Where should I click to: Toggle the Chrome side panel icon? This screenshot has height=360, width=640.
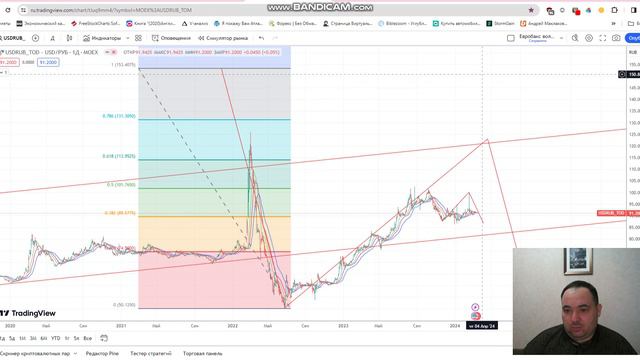pyautogui.click(x=634, y=11)
